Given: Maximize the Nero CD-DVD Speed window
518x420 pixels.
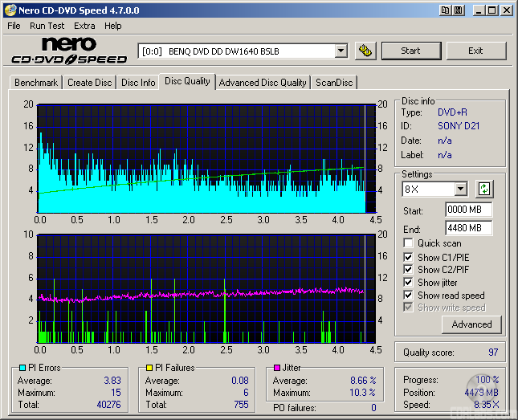Looking at the screenshot, I should (491, 10).
